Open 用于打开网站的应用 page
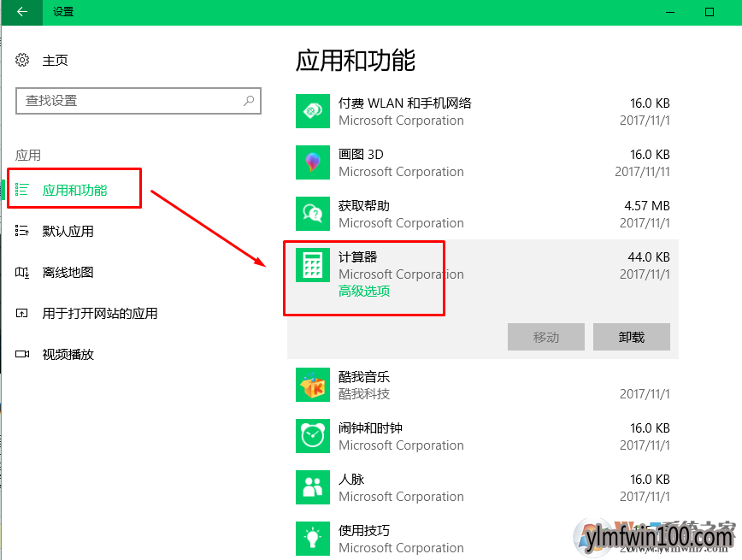Viewport: 742px width, 560px height. [100, 314]
